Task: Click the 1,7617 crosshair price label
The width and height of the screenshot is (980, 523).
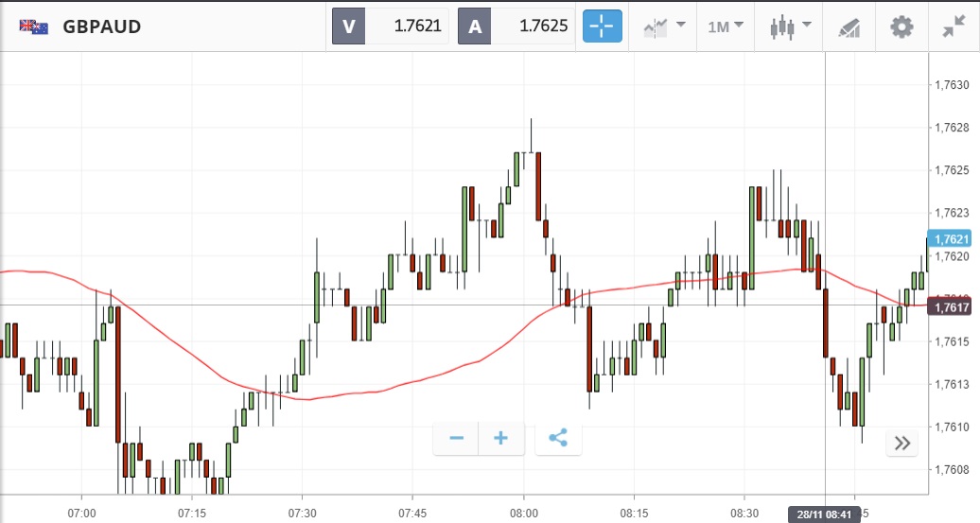Action: coord(952,306)
